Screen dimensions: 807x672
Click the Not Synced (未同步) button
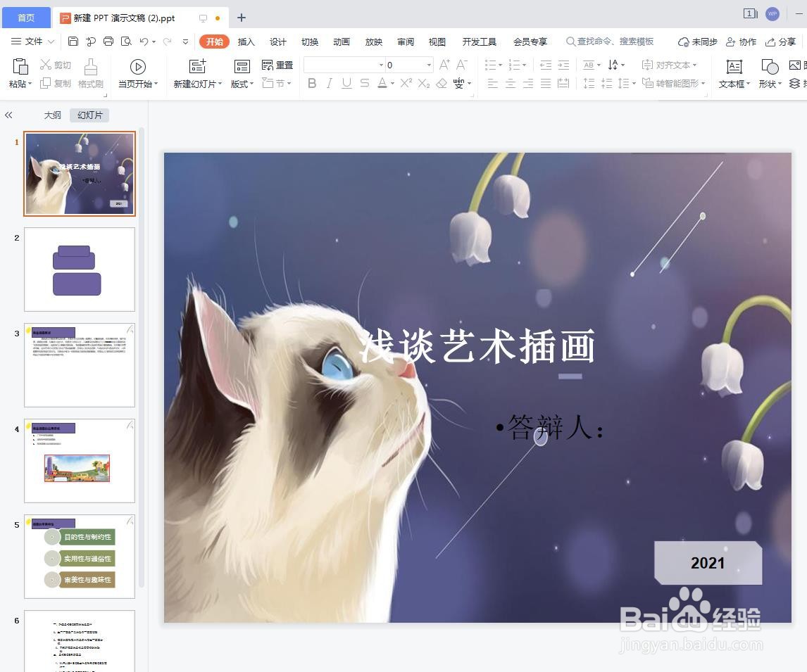coord(697,42)
